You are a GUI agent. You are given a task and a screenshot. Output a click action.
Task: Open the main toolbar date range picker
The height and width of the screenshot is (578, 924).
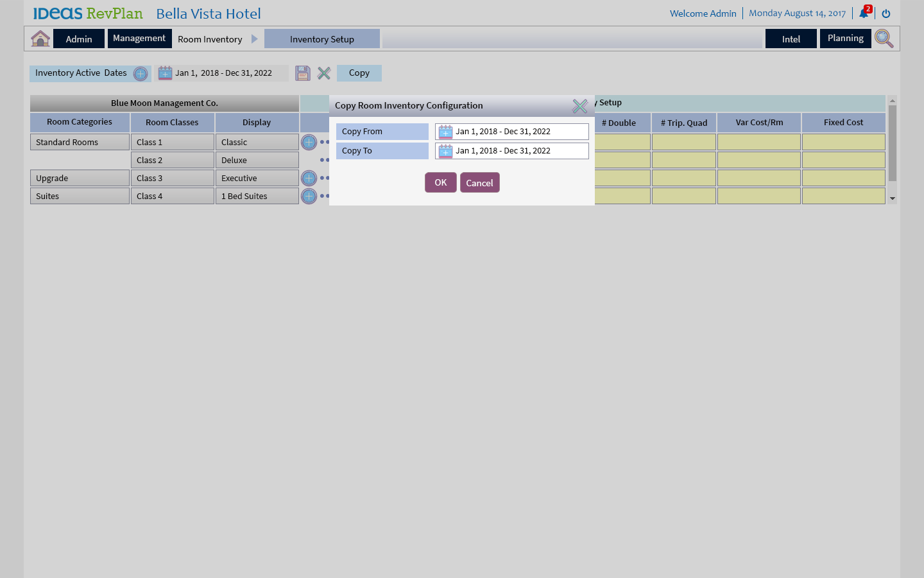(166, 73)
